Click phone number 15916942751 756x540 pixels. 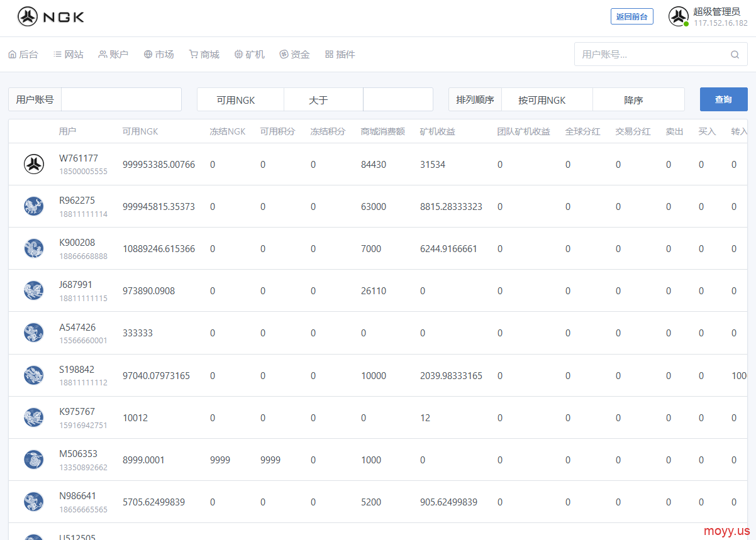84,425
